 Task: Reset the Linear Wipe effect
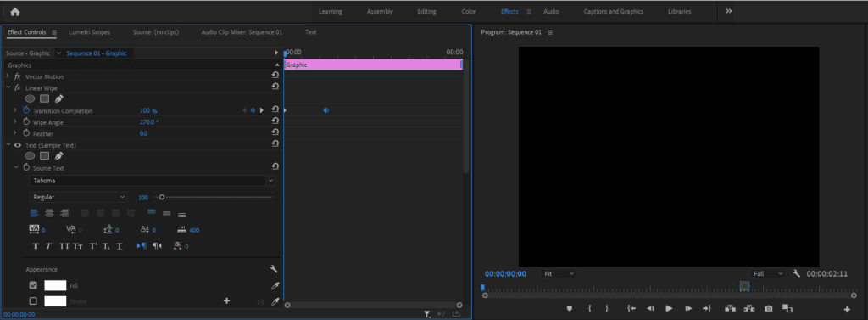(275, 87)
